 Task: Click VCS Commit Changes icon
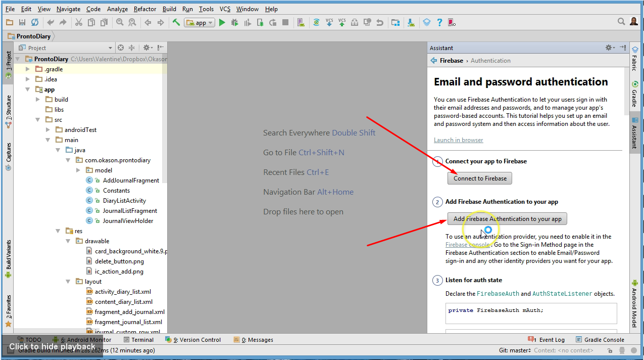click(x=342, y=22)
